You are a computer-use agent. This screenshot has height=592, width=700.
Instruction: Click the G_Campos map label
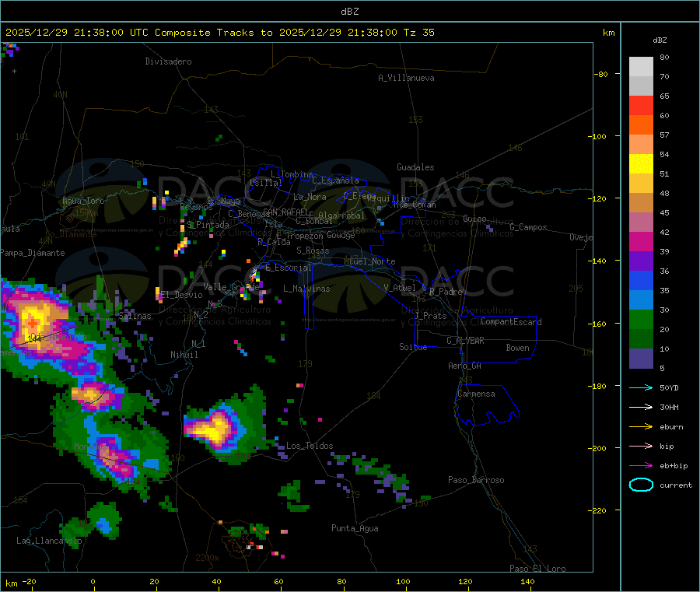[528, 227]
